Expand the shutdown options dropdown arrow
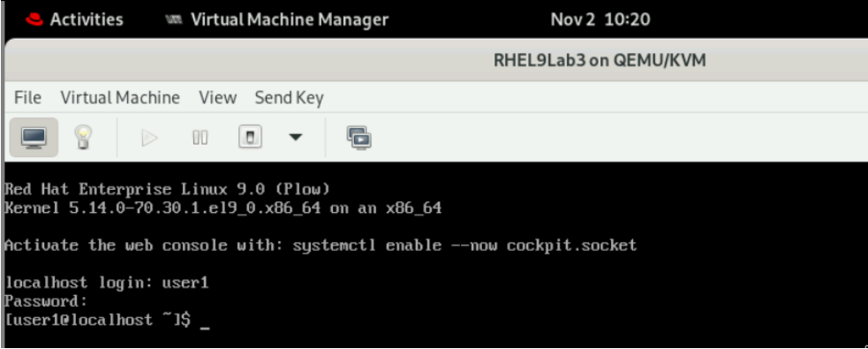This screenshot has width=868, height=349. pos(296,137)
